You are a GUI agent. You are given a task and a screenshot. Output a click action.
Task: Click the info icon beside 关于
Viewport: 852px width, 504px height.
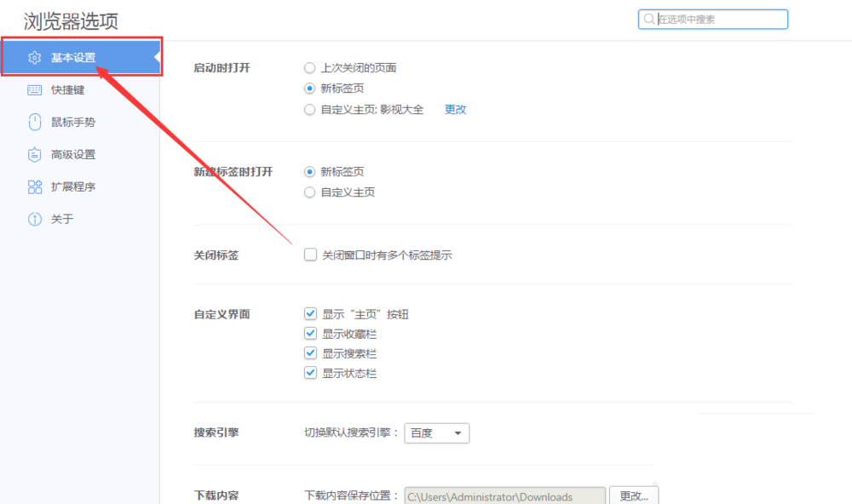point(34,219)
